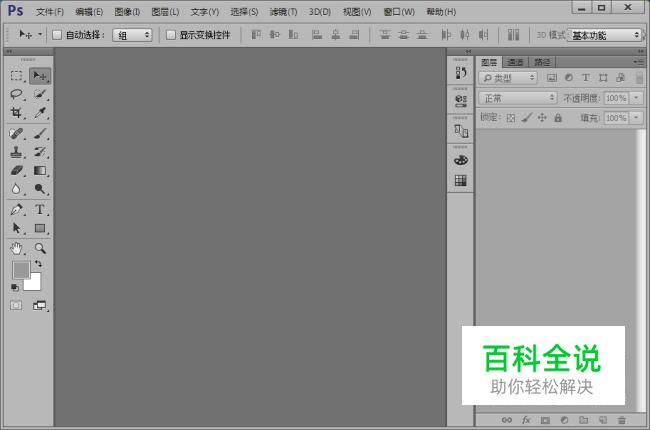The height and width of the screenshot is (430, 650).
Task: Select the Gradient tool
Action: 40,170
